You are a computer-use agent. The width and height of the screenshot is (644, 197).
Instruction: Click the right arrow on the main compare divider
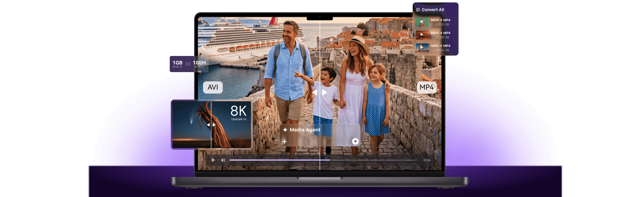(x=325, y=92)
